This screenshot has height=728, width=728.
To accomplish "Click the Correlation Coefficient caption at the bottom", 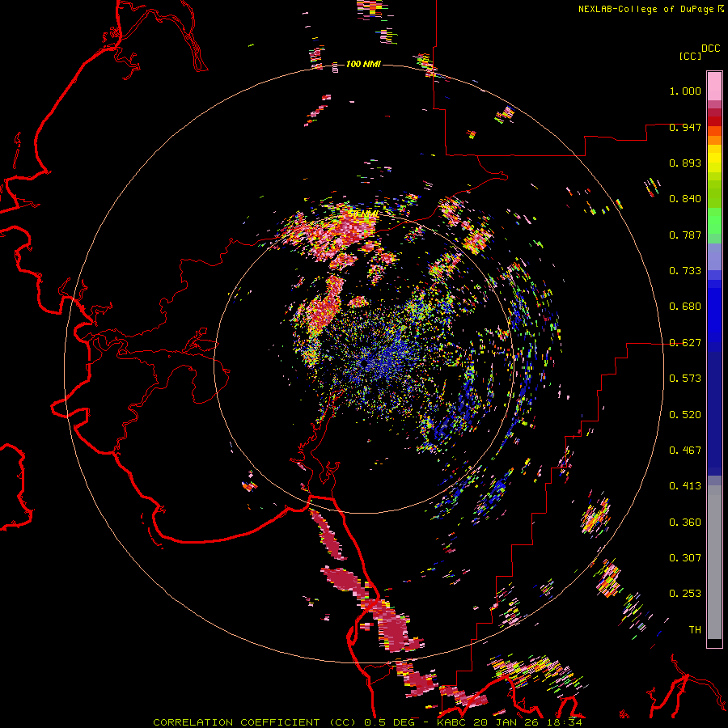I will click(367, 722).
